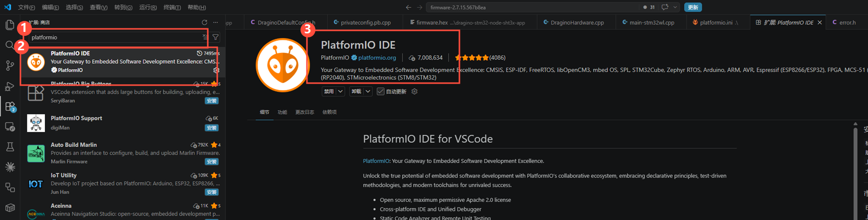Image resolution: width=868 pixels, height=220 pixels.
Task: Open the 编辑(E) menu
Action: pos(50,7)
